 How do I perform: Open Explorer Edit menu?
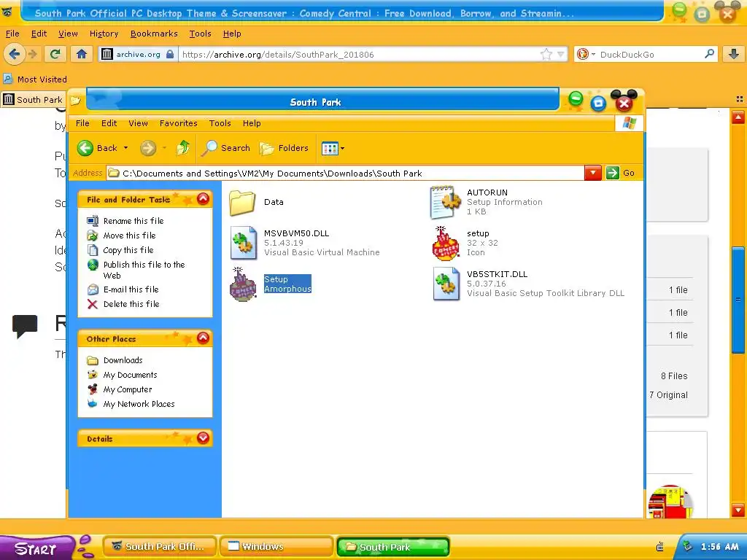[x=109, y=123]
